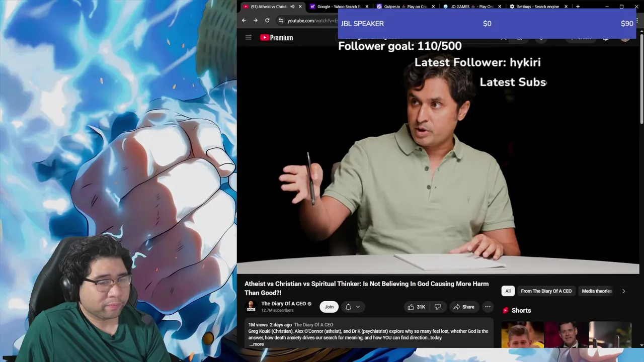Go back with the browser back arrow

coord(244,21)
